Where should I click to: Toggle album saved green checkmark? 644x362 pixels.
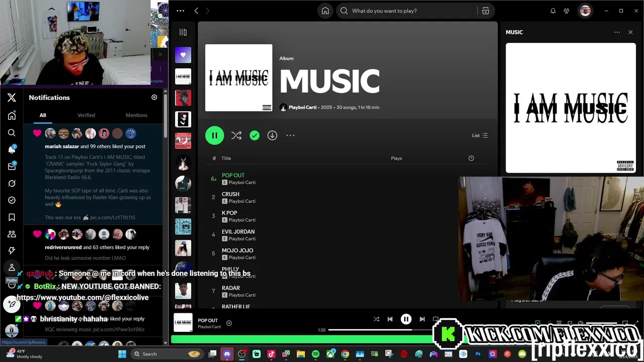tap(255, 135)
